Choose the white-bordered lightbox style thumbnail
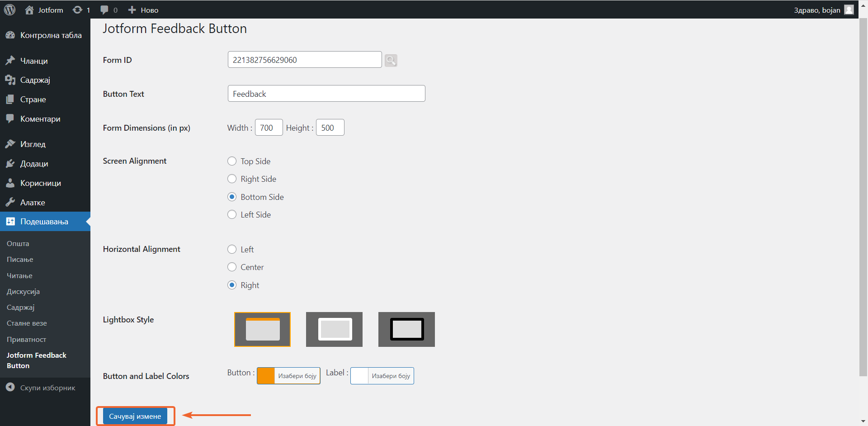This screenshot has height=426, width=868. (x=334, y=329)
